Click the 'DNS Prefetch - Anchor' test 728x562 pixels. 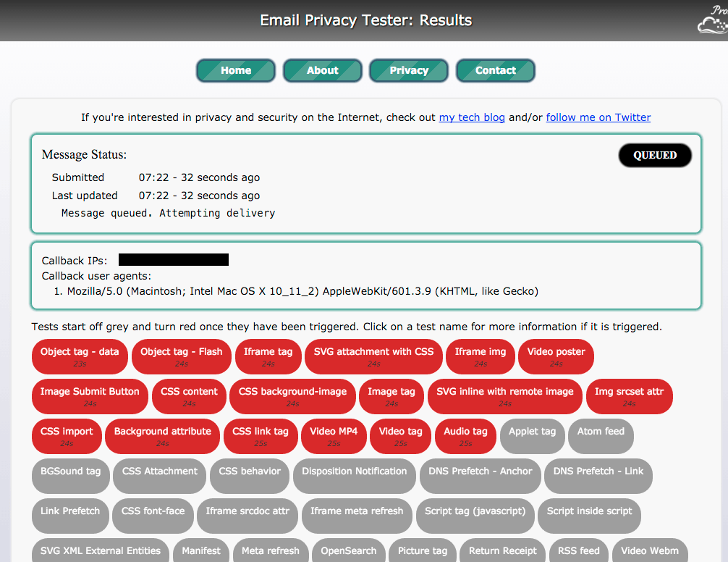coord(480,476)
